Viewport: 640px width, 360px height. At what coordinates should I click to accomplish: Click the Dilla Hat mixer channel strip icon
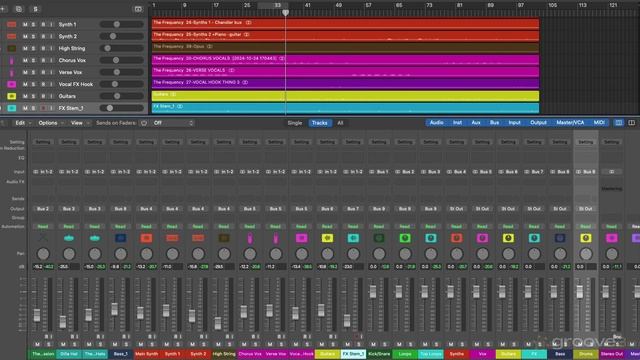coord(69,238)
